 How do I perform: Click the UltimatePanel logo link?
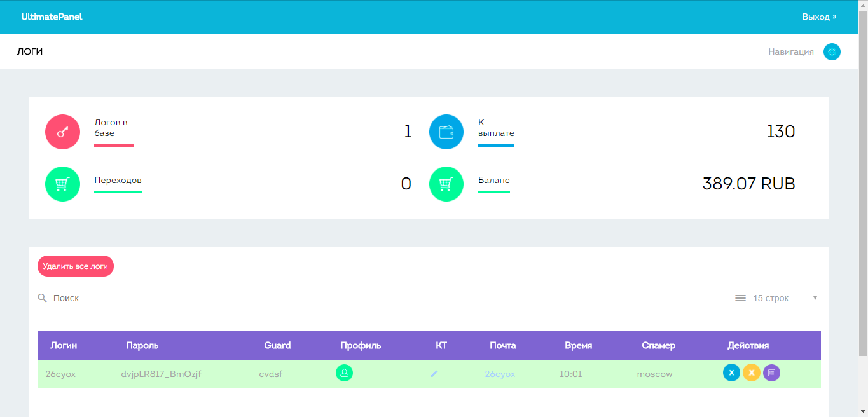(x=52, y=17)
